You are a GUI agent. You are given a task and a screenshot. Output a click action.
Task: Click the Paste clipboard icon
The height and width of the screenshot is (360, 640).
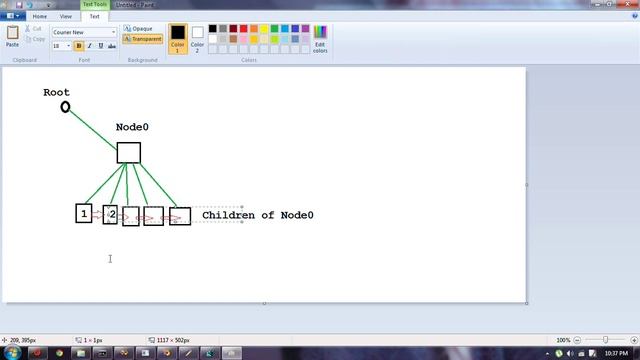point(12,33)
